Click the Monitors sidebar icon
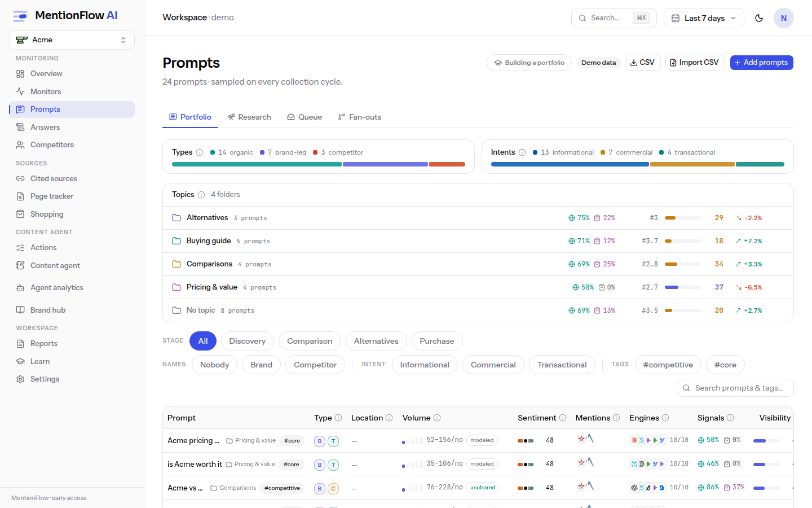 click(x=20, y=91)
